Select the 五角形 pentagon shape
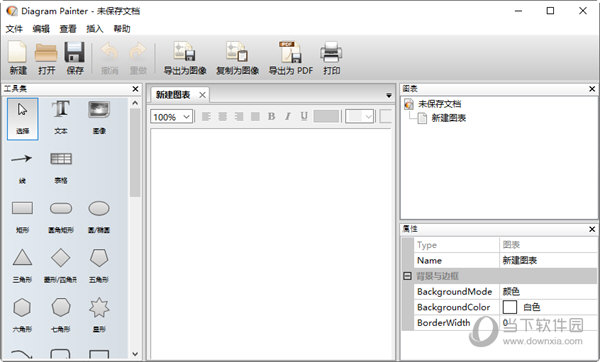The width and height of the screenshot is (600, 362). point(99,258)
